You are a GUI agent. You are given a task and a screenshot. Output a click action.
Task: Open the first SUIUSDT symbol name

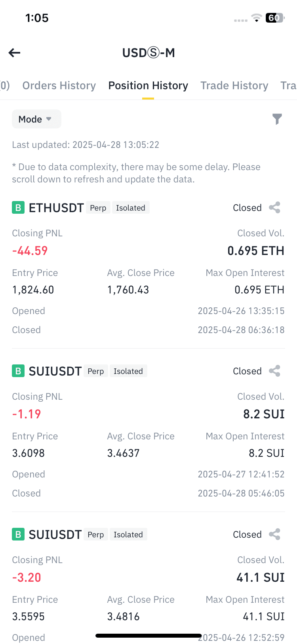coord(55,371)
